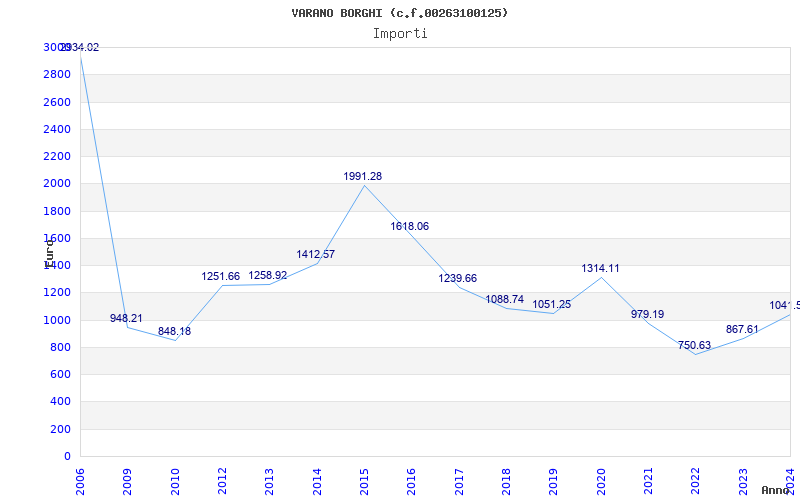Select the 948.21 data label
Viewport: 800px width, 500px height.
(126, 318)
